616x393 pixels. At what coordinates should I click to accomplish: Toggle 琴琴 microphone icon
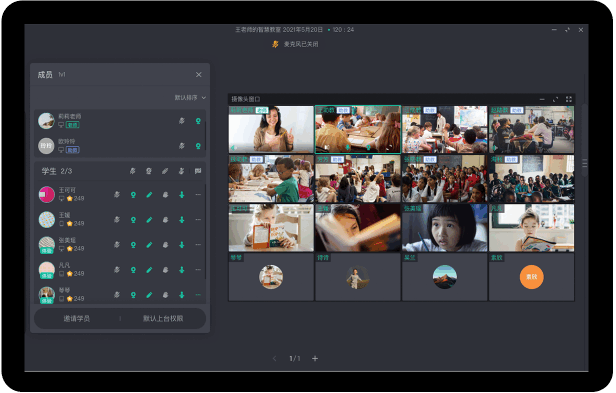point(117,295)
